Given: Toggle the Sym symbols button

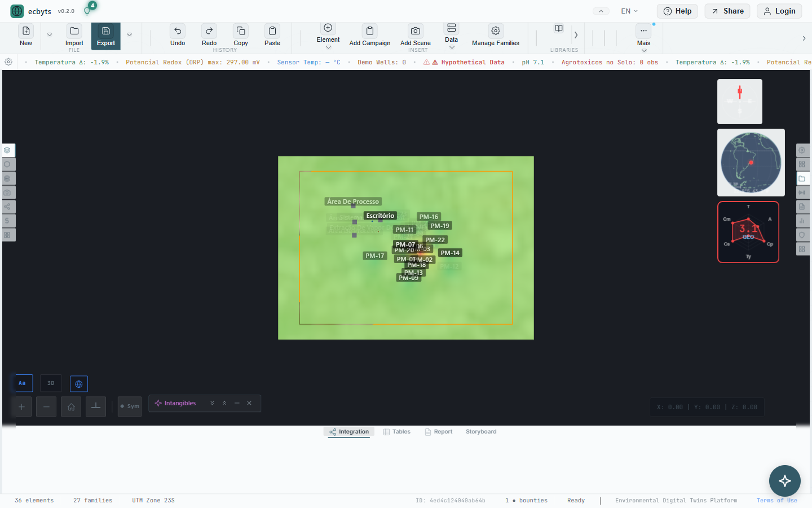Looking at the screenshot, I should coord(130,406).
